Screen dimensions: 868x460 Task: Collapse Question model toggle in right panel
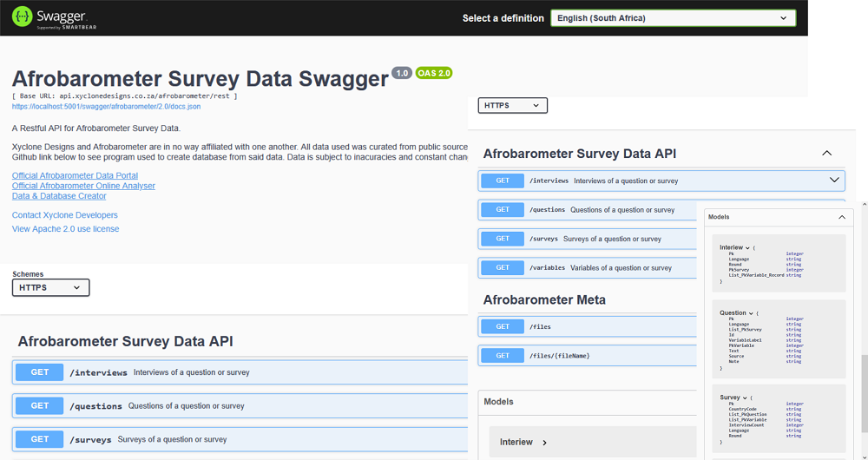coord(751,313)
